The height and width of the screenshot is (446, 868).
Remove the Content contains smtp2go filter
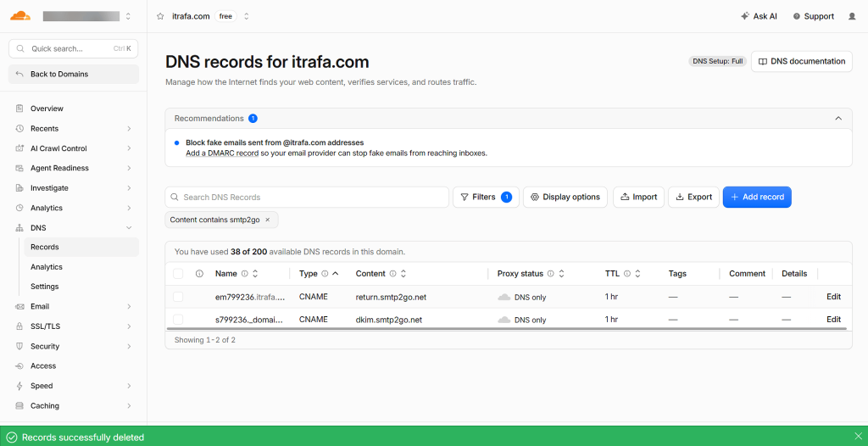(267, 220)
